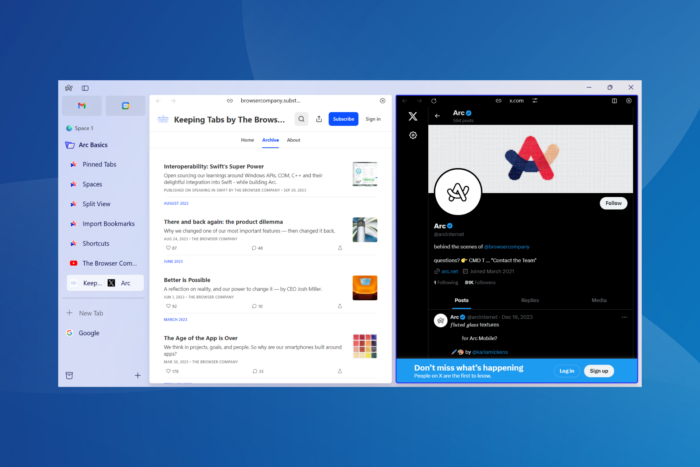The width and height of the screenshot is (700, 467).
Task: Open thumbnail of the Interoperability article
Action: 365,174
